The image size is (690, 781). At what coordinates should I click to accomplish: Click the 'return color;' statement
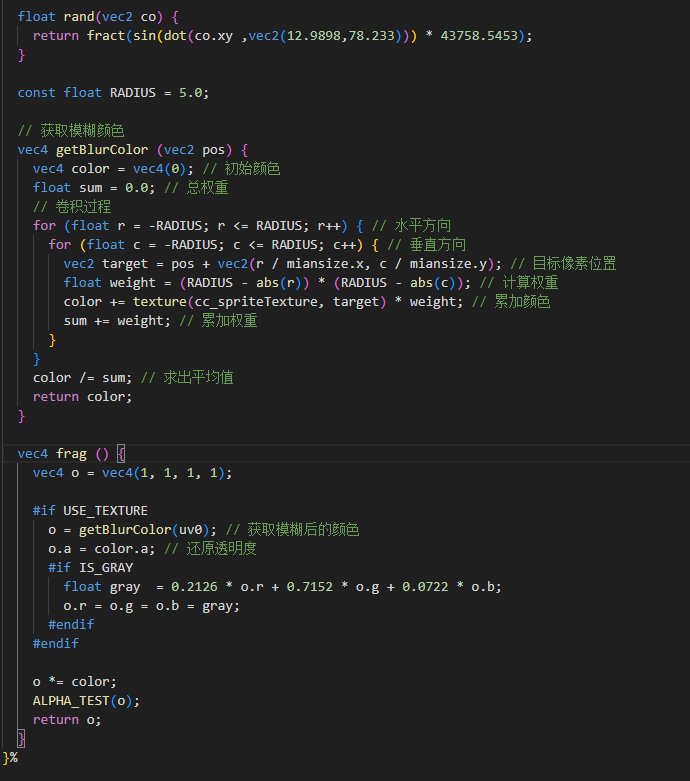82,396
